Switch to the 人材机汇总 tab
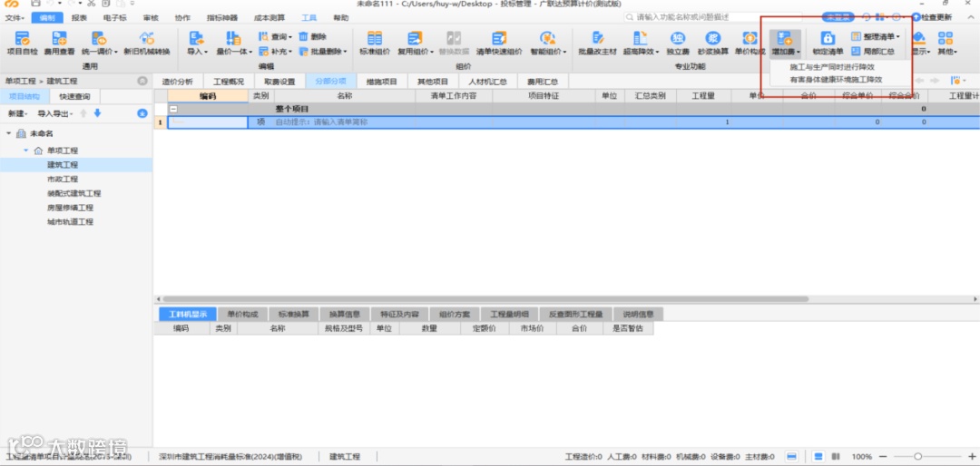The image size is (980, 466). [x=488, y=82]
